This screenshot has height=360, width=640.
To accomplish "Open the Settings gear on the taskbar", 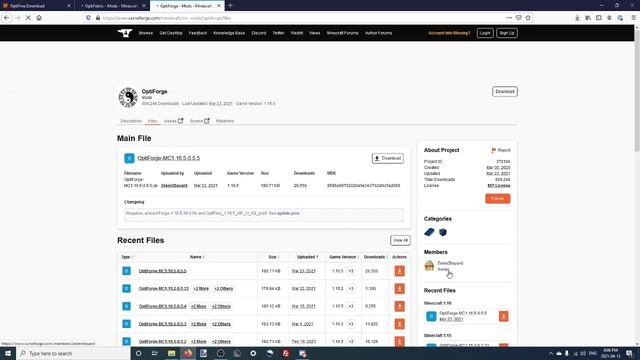I will pos(253,353).
